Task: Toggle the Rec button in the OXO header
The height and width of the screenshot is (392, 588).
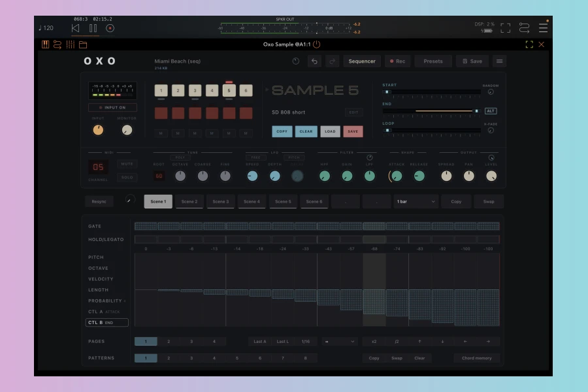Action: point(397,61)
